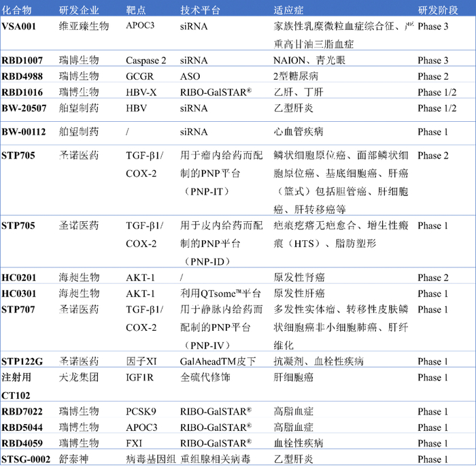Viewport: 476px width, 471px height.
Task: Select Phase 1/2 in BW-20507 row
Action: [x=437, y=108]
